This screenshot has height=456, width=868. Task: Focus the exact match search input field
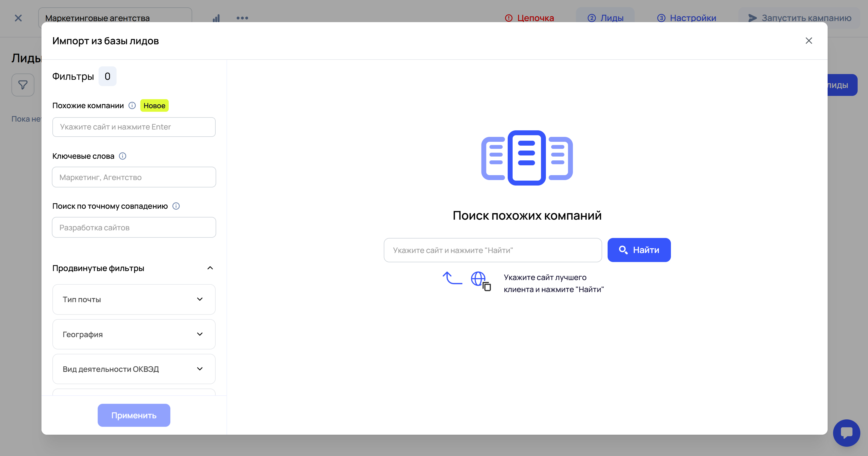click(134, 227)
